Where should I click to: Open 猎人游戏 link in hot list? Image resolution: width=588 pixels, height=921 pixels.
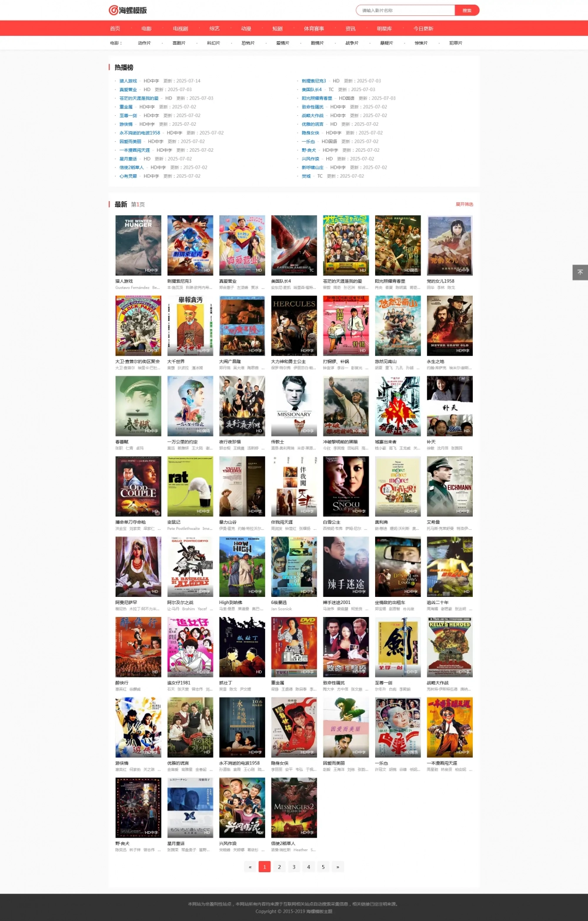point(128,81)
